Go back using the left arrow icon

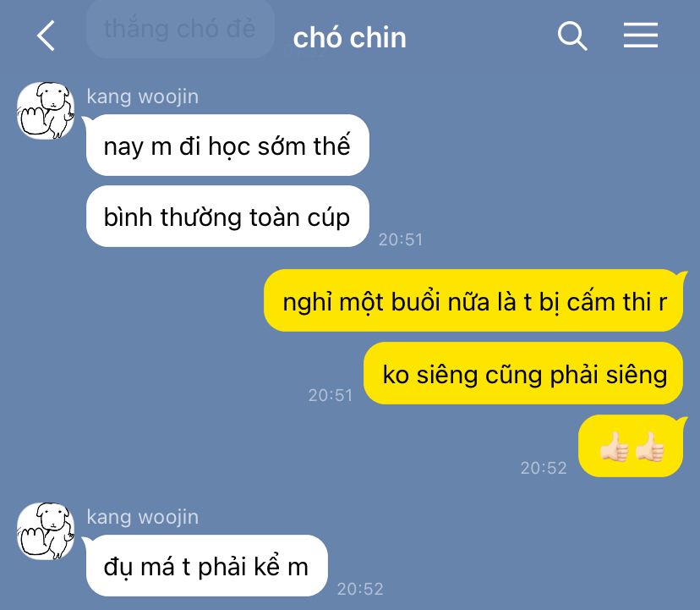point(46,36)
